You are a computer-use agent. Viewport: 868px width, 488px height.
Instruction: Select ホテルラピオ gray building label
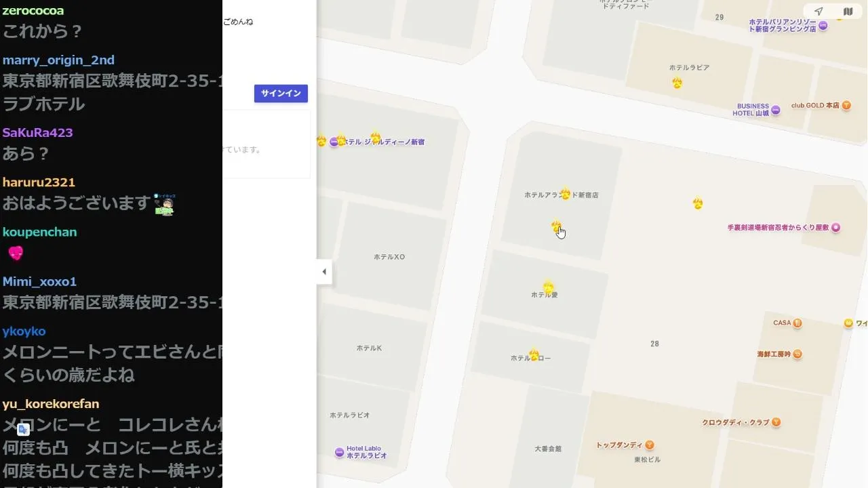pos(350,415)
